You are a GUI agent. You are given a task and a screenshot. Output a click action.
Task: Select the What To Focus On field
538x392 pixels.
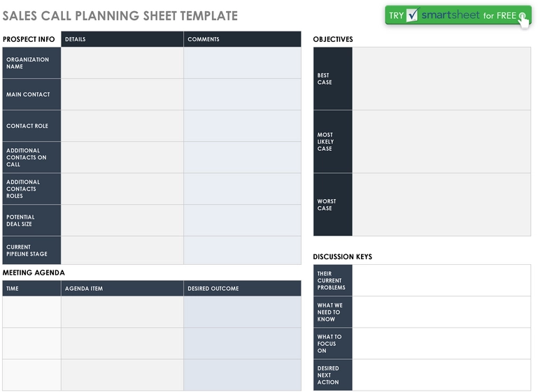coord(441,344)
